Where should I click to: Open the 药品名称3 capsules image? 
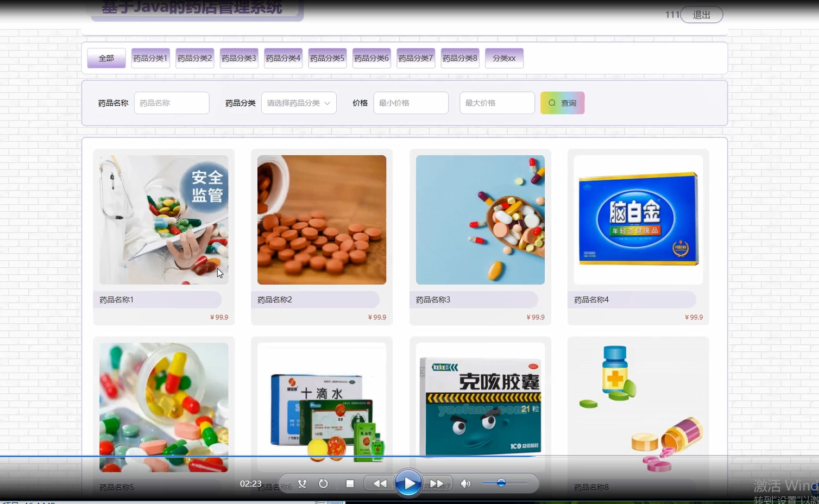click(x=480, y=220)
